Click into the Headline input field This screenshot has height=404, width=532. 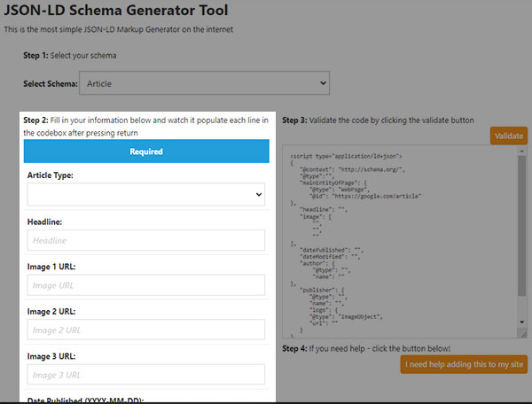[x=146, y=240]
